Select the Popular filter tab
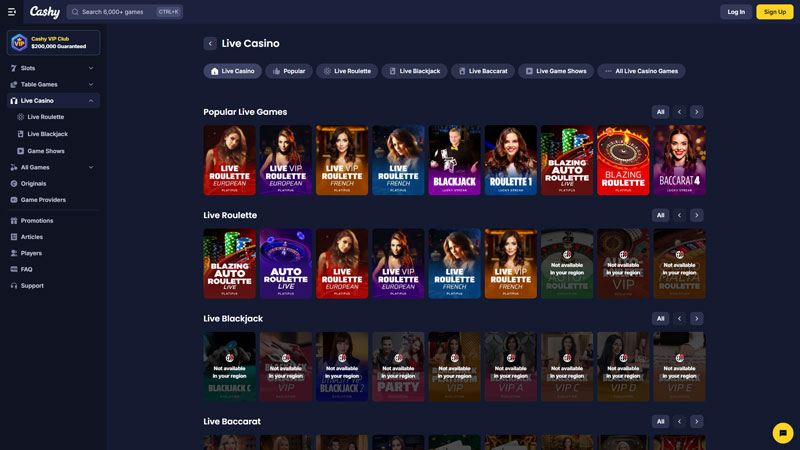Viewport: 800px width, 450px height. [x=289, y=71]
